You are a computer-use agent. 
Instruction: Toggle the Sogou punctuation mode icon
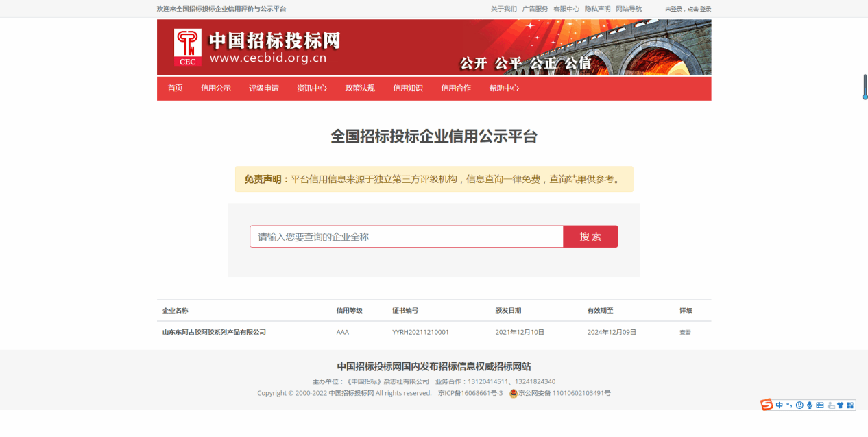coord(789,405)
